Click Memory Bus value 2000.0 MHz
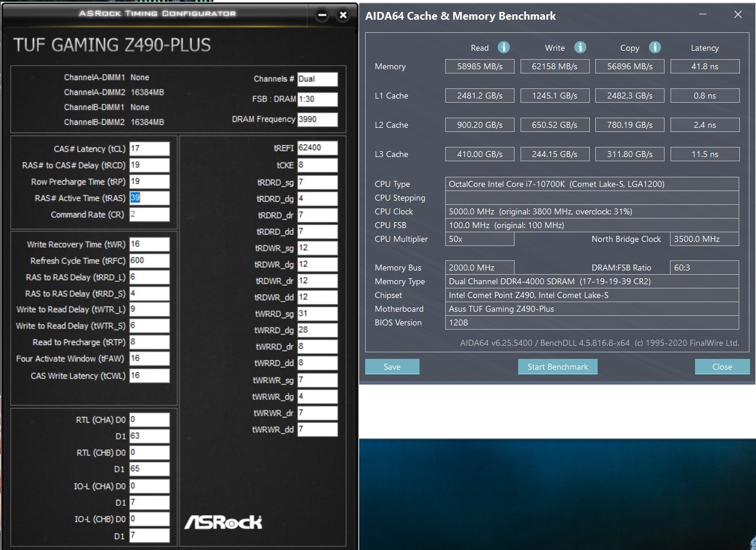Image resolution: width=756 pixels, height=550 pixels. point(480,268)
